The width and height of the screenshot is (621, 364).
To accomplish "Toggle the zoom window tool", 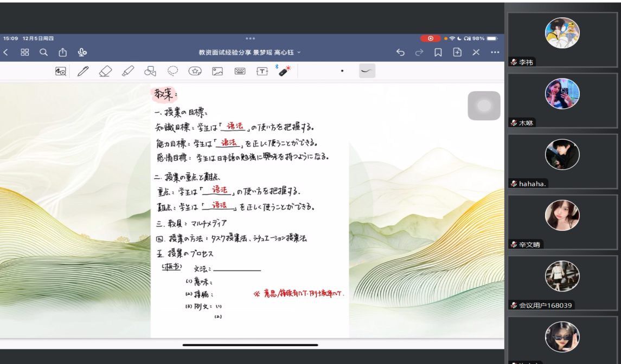I will (x=61, y=71).
